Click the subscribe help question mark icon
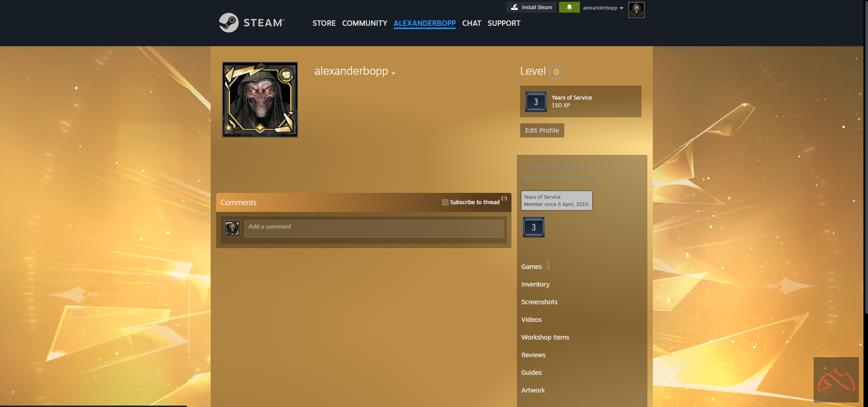Screen dimensions: 868x407 [504, 198]
